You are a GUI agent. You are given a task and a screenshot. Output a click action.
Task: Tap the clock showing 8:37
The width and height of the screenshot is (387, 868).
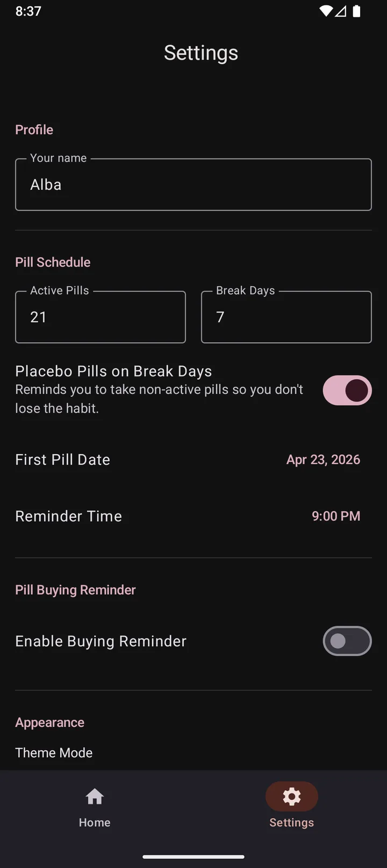[28, 11]
